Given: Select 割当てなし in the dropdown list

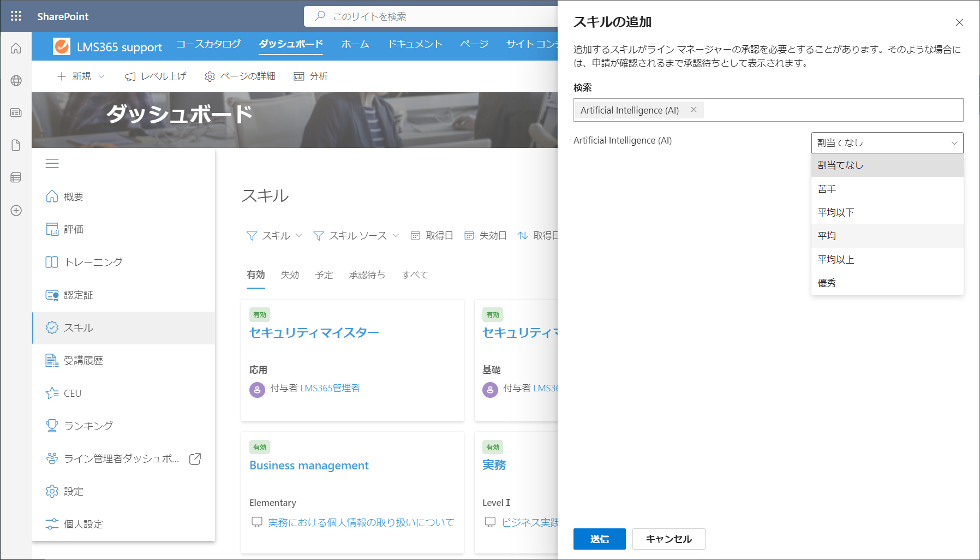Looking at the screenshot, I should tap(887, 165).
